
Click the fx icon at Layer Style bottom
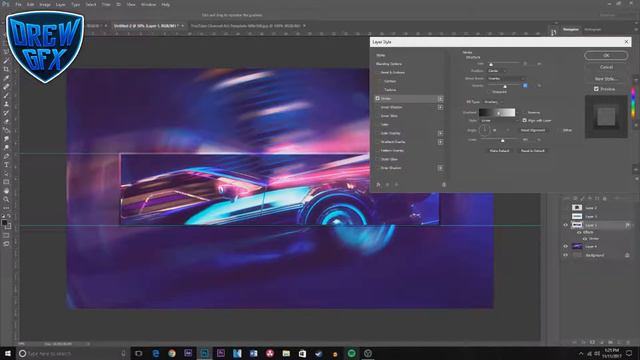[378, 184]
